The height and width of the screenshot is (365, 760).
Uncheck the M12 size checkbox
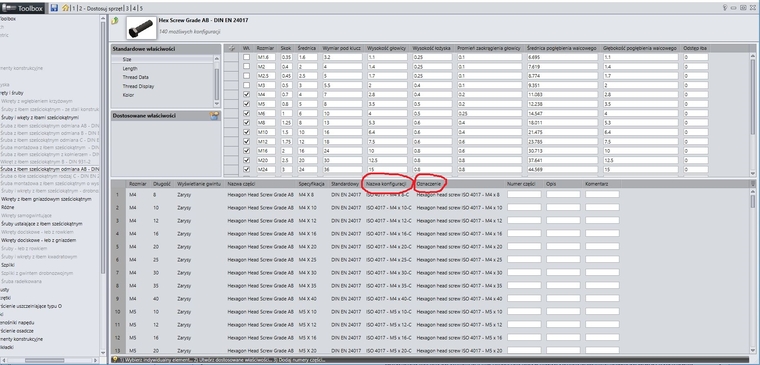pos(247,141)
